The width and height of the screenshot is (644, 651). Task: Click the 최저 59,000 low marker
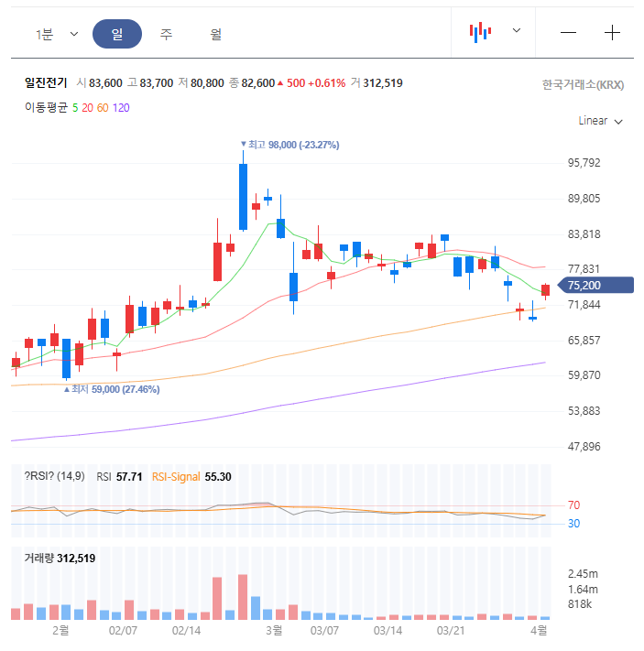(x=112, y=389)
